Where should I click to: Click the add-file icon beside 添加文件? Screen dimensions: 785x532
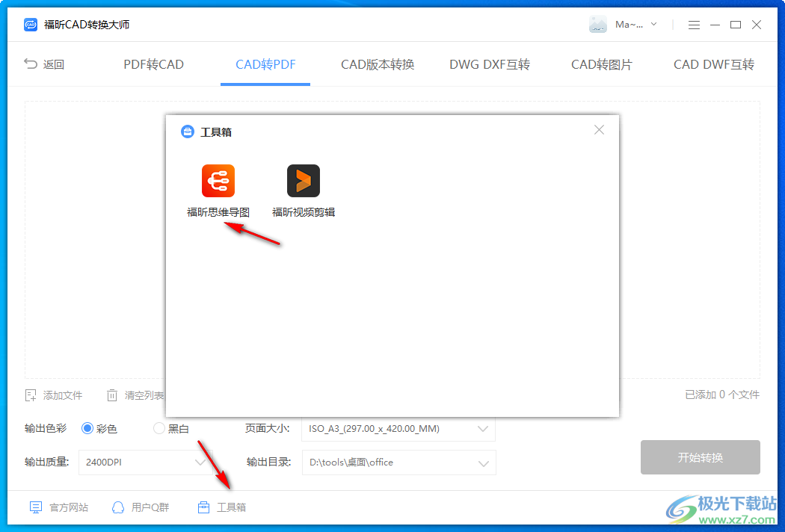[31, 395]
